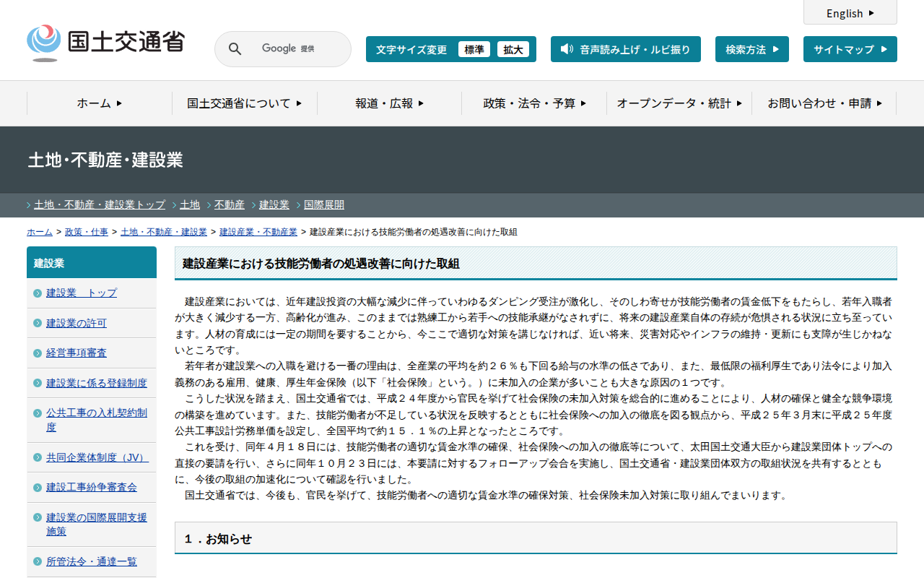Image resolution: width=924 pixels, height=578 pixels.
Task: Click the bullet icon beside 所管法令・通達一覧
Action: tap(38, 562)
